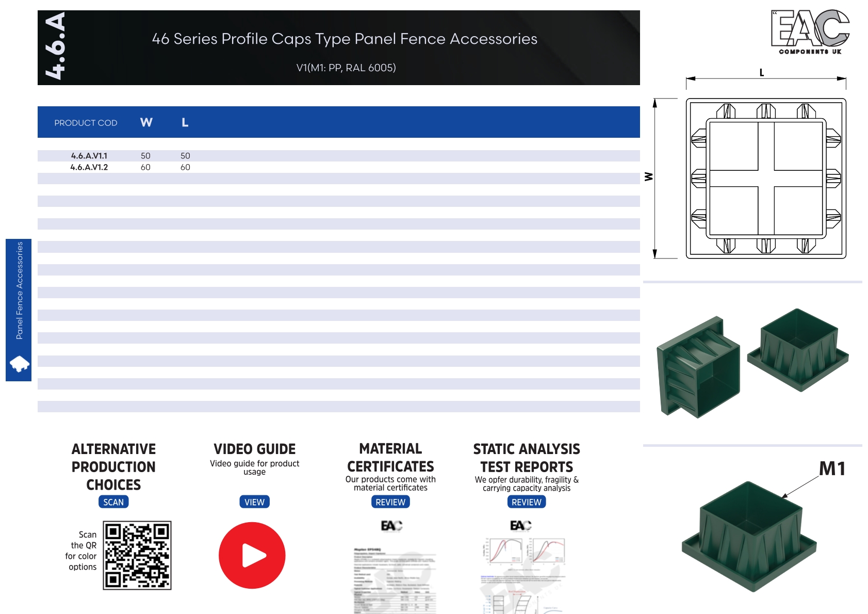Click the W dimension label on the drawing
Image resolution: width=868 pixels, height=614 pixels.
tap(649, 177)
